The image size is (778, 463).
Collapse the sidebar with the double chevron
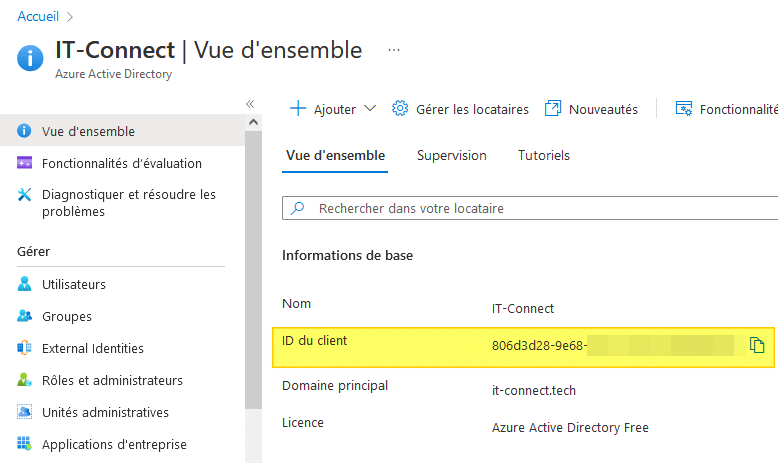click(250, 103)
